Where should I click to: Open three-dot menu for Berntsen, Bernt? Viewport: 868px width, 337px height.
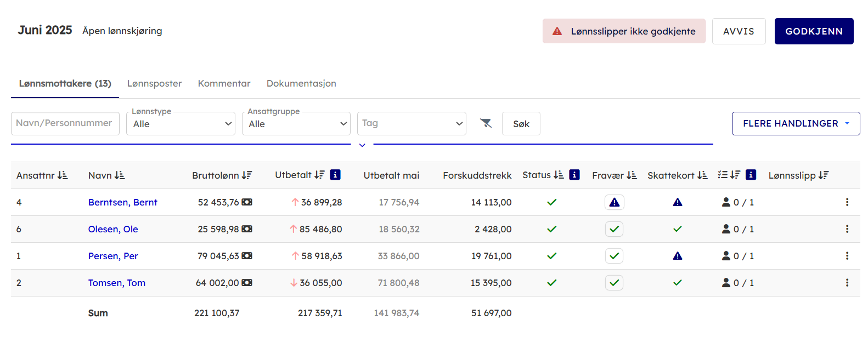click(847, 202)
